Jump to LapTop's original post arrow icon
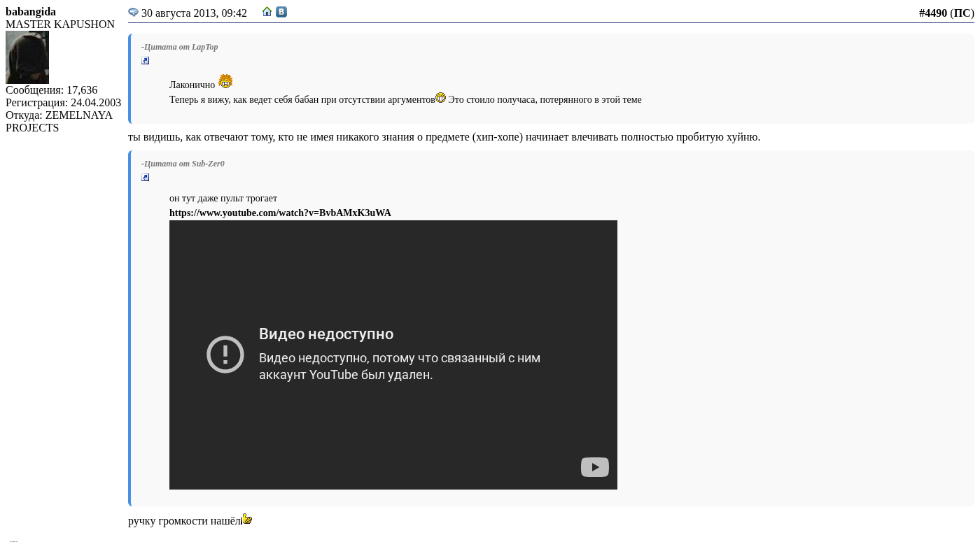980x542 pixels. pyautogui.click(x=146, y=61)
